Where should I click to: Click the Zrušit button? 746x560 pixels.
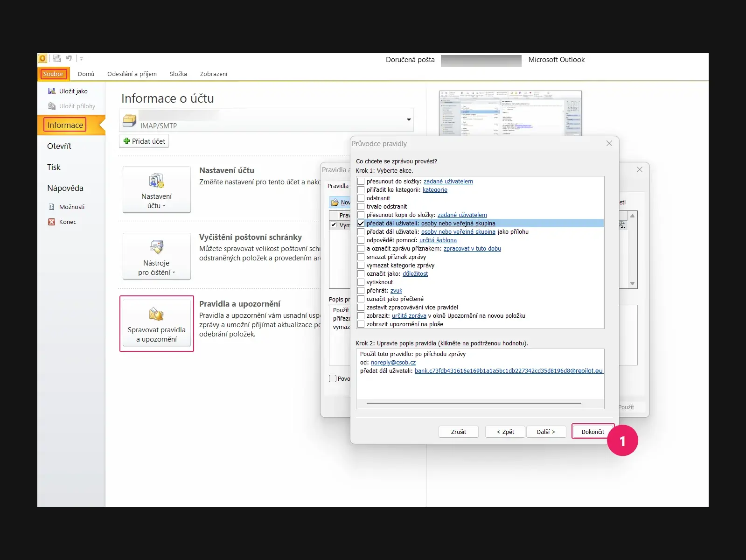click(459, 432)
